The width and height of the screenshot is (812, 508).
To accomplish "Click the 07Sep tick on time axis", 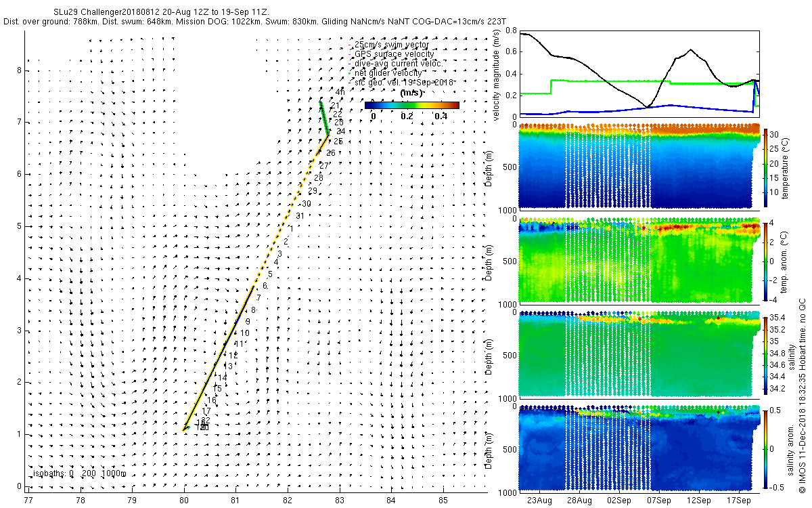I will [659, 501].
